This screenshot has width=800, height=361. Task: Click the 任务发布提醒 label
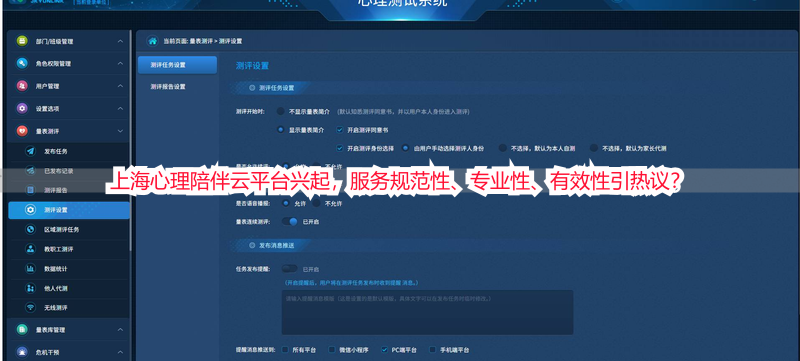click(253, 269)
